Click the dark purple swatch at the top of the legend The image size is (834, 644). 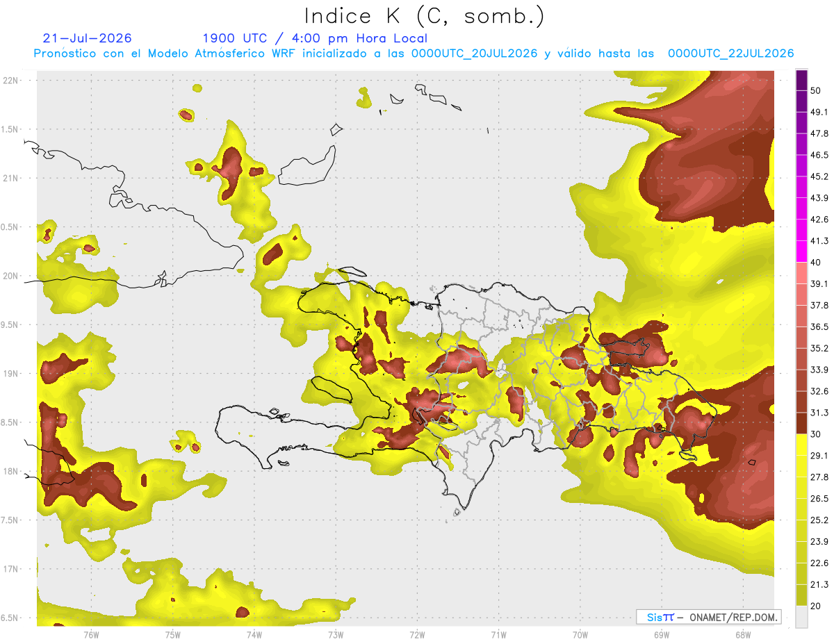[801, 81]
